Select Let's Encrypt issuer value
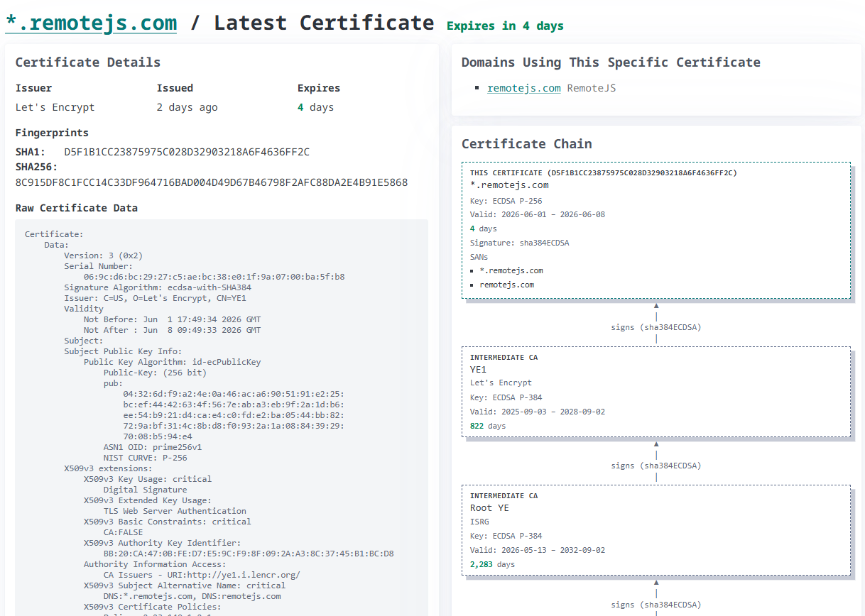This screenshot has height=616, width=865. pos(55,107)
